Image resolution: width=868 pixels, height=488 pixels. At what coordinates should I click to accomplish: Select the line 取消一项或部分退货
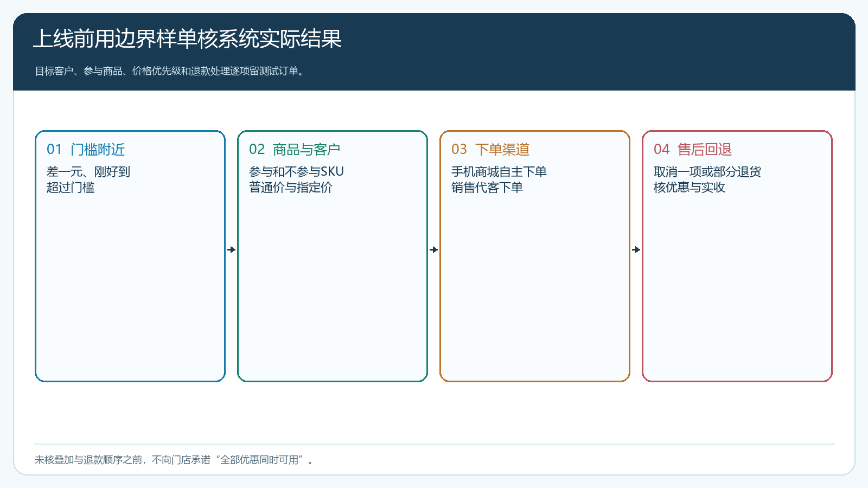(x=707, y=172)
